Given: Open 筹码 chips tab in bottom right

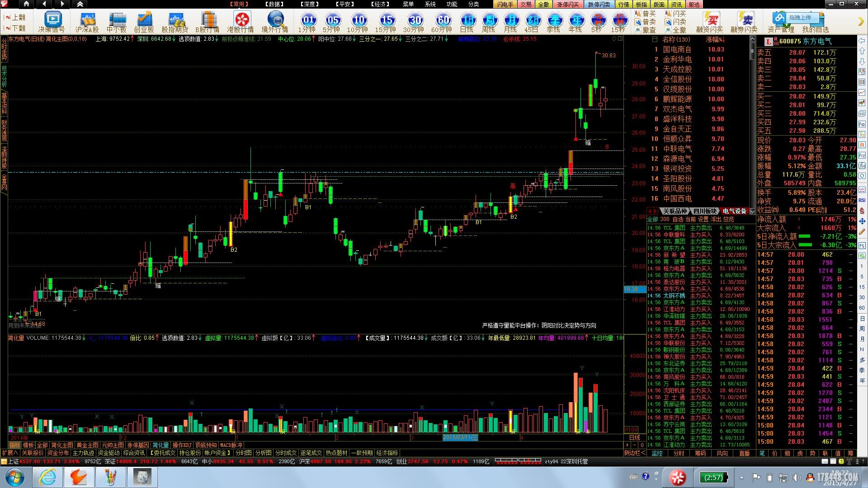Looking at the screenshot, I should click(x=700, y=453).
